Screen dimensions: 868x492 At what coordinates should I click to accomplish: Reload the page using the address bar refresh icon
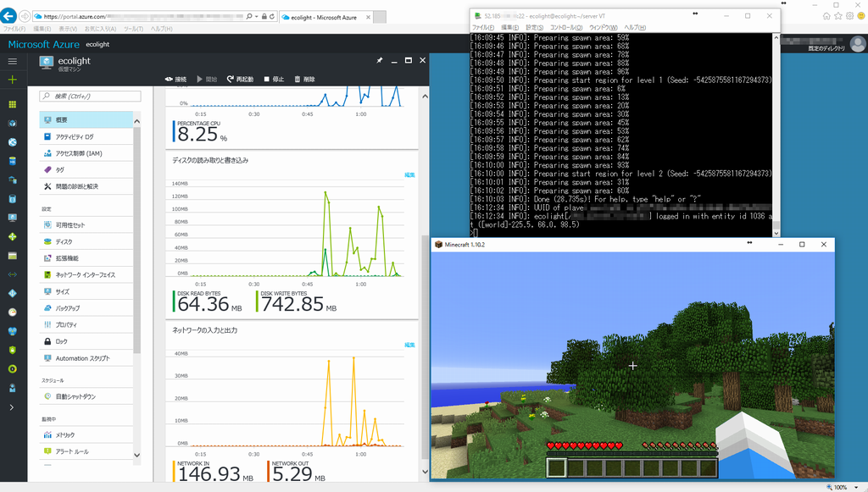272,17
